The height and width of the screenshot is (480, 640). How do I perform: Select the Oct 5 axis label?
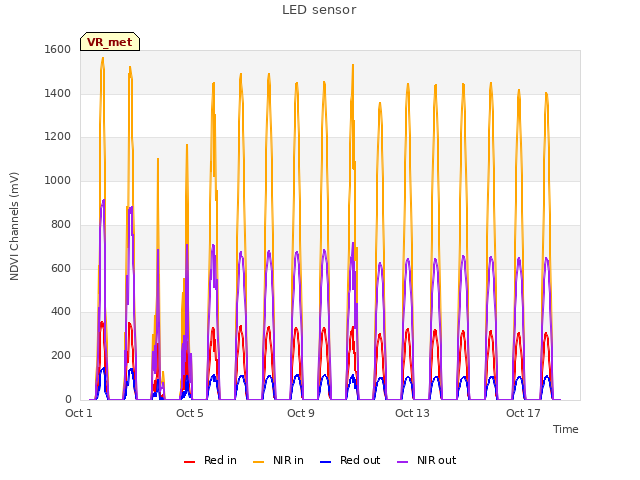coord(190,413)
